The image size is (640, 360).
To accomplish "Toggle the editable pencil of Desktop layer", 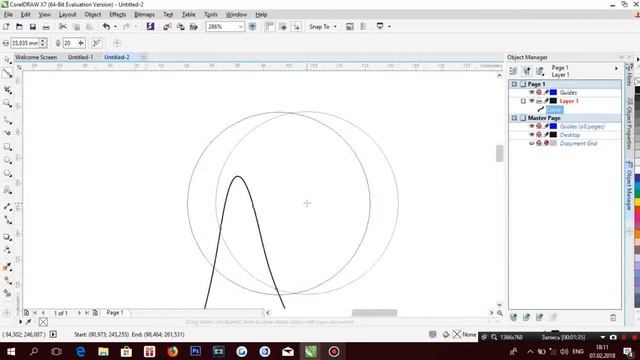I will [x=546, y=135].
